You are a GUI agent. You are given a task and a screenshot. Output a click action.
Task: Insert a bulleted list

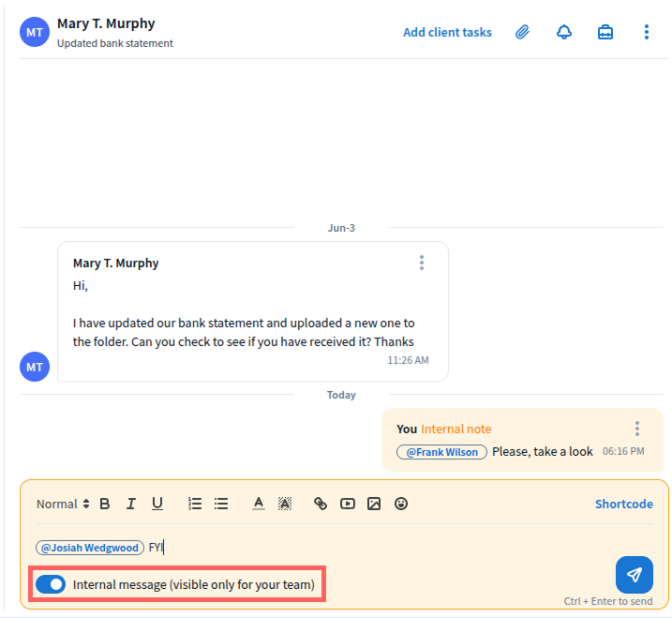tap(221, 504)
